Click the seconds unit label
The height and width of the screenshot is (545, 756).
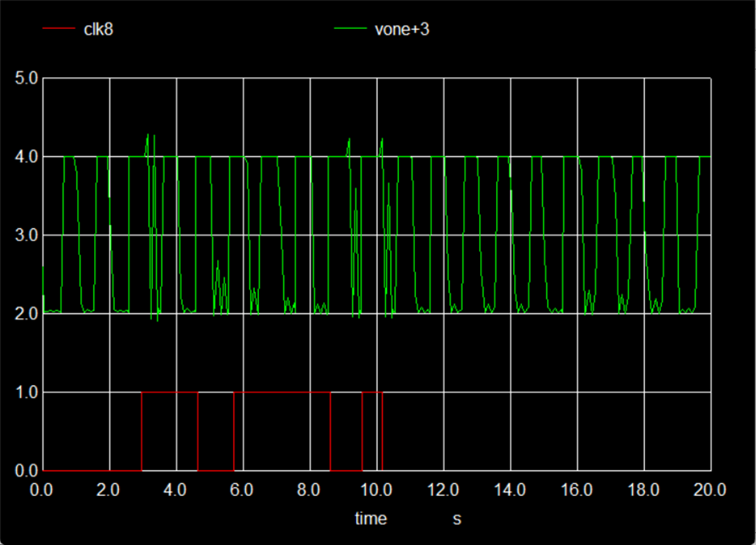coord(455,518)
